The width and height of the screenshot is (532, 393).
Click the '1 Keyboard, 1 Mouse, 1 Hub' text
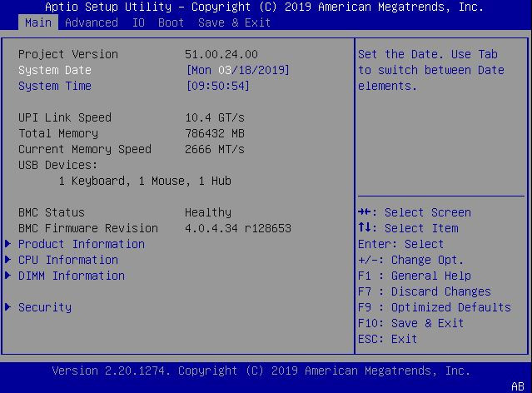pos(145,181)
